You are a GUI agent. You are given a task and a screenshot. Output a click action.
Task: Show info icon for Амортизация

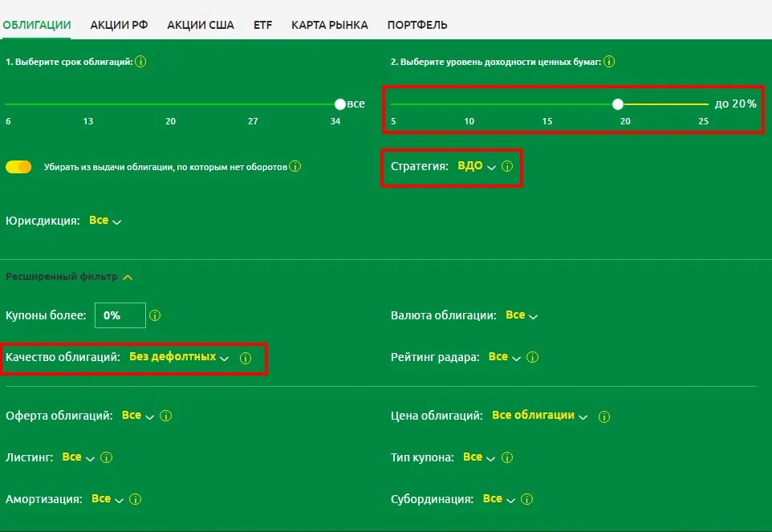click(135, 500)
